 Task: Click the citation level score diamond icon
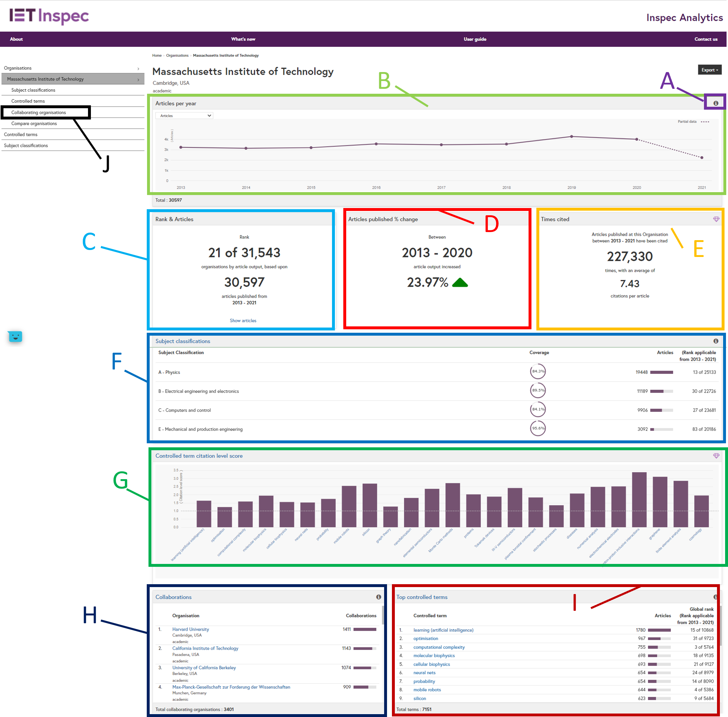click(716, 456)
